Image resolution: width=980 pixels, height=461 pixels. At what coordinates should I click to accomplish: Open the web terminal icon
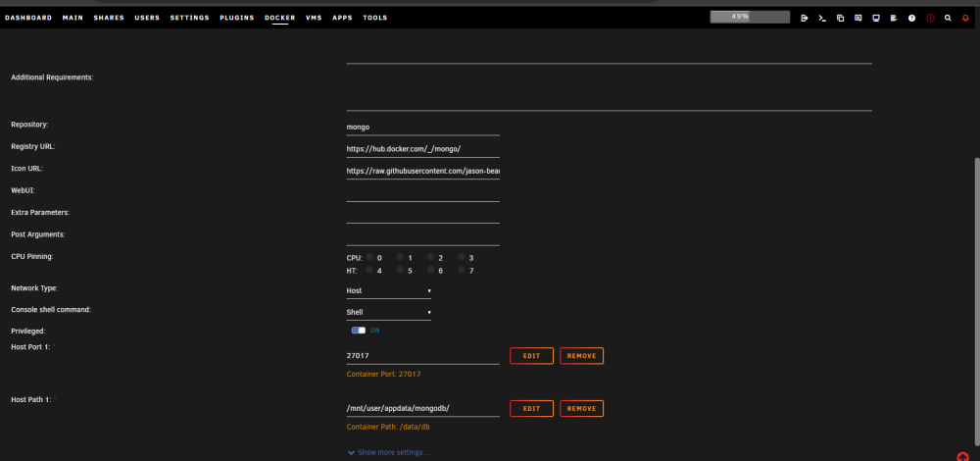click(x=822, y=18)
